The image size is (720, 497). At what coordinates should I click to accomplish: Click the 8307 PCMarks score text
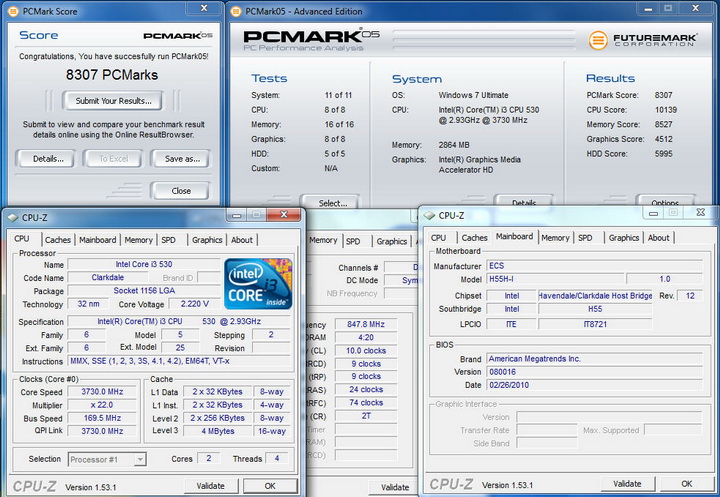(112, 75)
